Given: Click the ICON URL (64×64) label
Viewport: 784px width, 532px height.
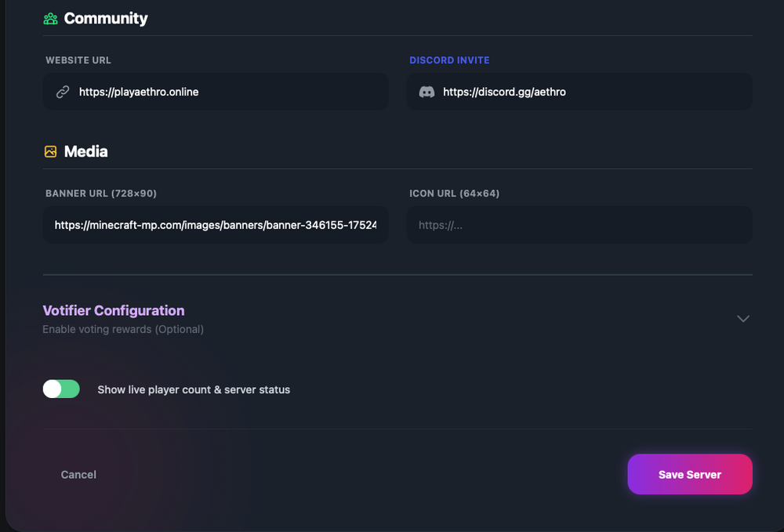Looking at the screenshot, I should coord(454,194).
